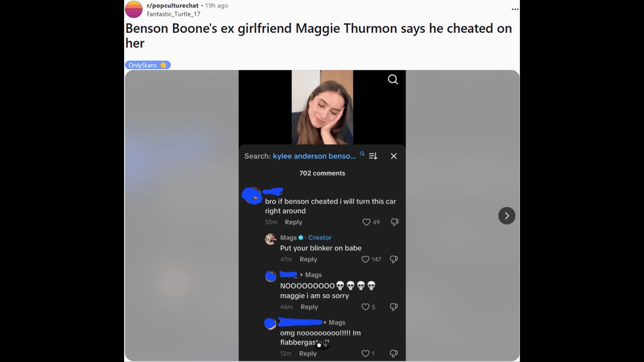The image size is (644, 362).
Task: Click the image gallery page indicator dots
Action: [322, 345]
